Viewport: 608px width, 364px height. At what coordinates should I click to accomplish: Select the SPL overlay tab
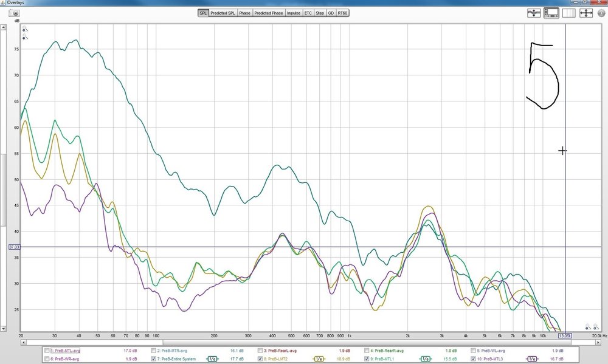203,13
